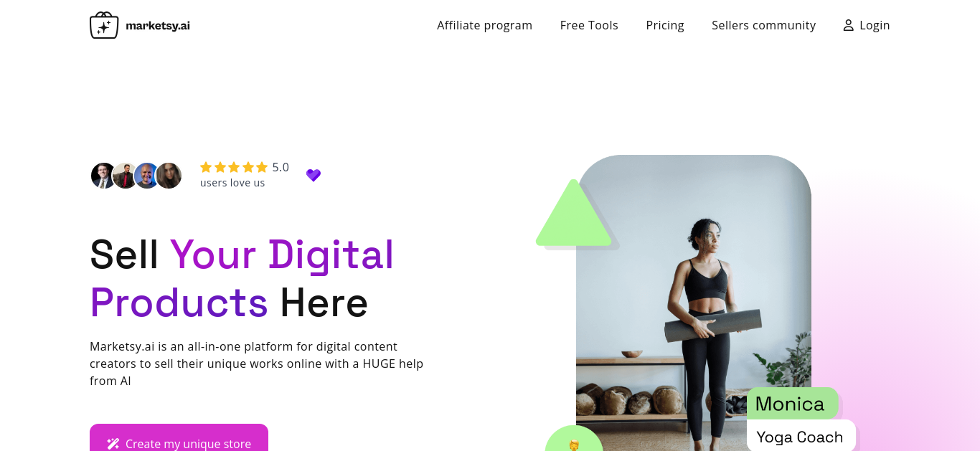The height and width of the screenshot is (451, 980).
Task: Click the marketsy.ai shopping bag logo icon
Action: click(x=104, y=25)
